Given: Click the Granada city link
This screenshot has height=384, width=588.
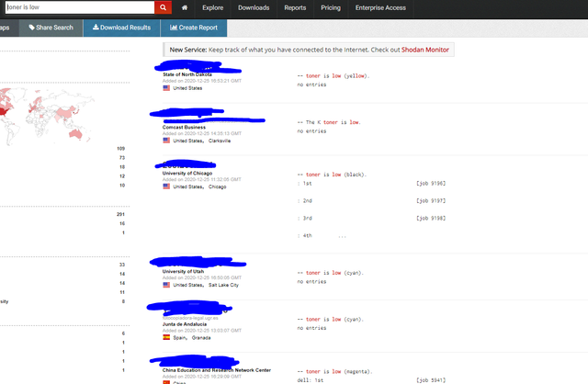Looking at the screenshot, I should click(201, 337).
